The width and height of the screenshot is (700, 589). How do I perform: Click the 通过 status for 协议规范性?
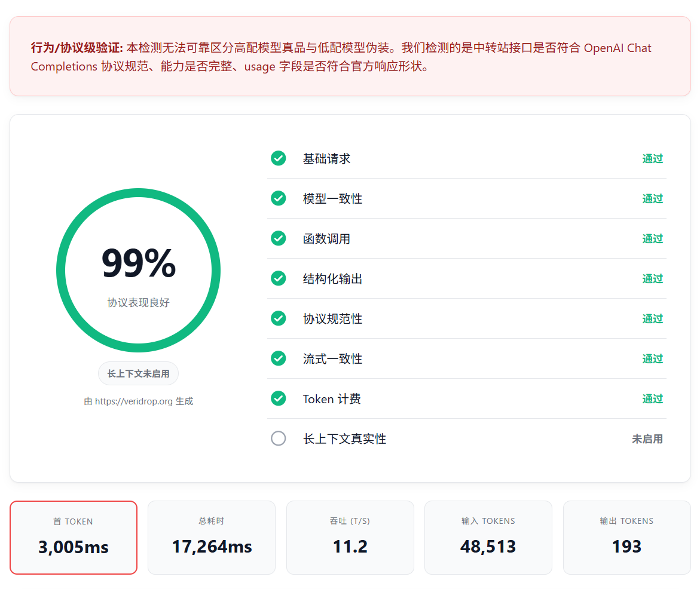[652, 318]
